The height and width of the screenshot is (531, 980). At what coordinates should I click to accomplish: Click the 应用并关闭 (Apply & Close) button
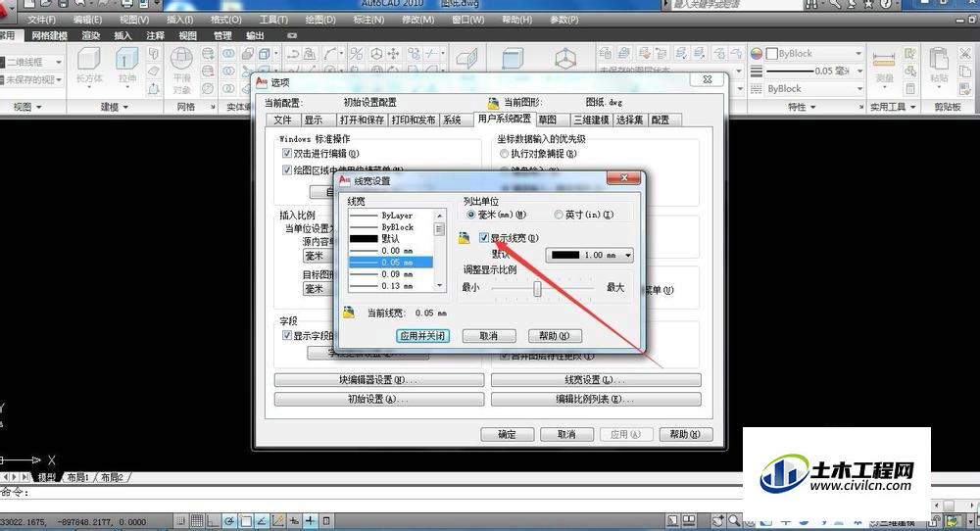[423, 335]
